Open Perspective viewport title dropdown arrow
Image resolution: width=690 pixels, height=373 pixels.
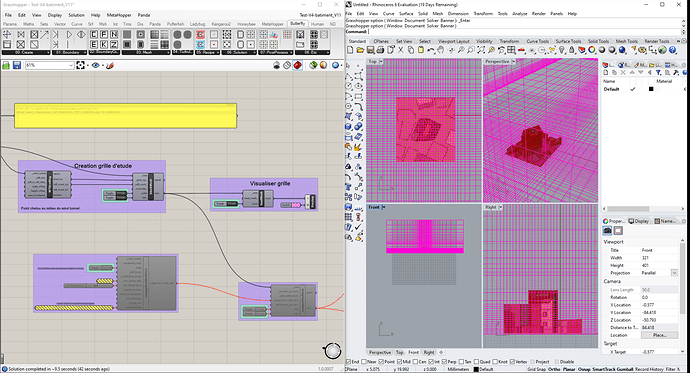click(513, 62)
